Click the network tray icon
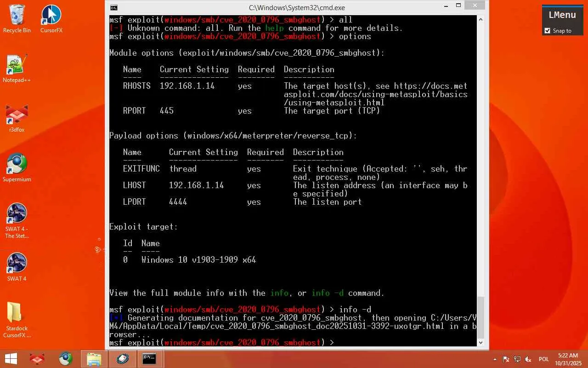Screen dimensions: 588x368 [x=517, y=359]
